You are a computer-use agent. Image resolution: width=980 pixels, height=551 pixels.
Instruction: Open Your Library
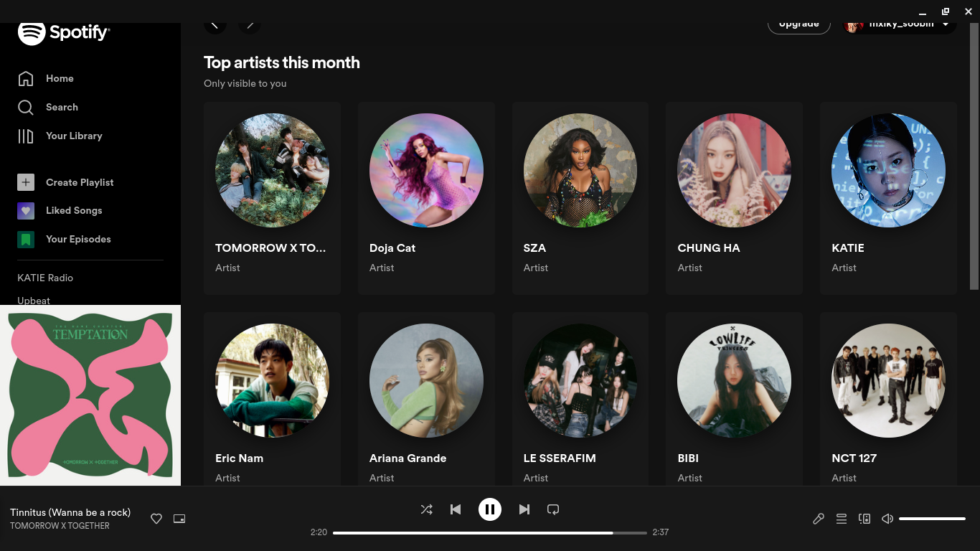60,136
